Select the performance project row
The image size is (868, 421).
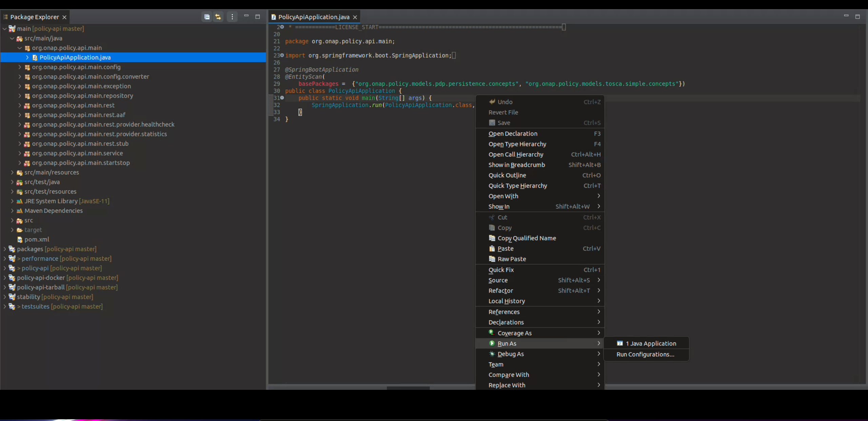pos(133,259)
